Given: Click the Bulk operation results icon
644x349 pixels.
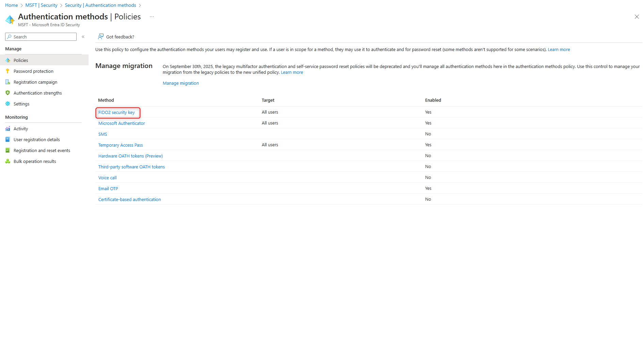Looking at the screenshot, I should pos(8,161).
